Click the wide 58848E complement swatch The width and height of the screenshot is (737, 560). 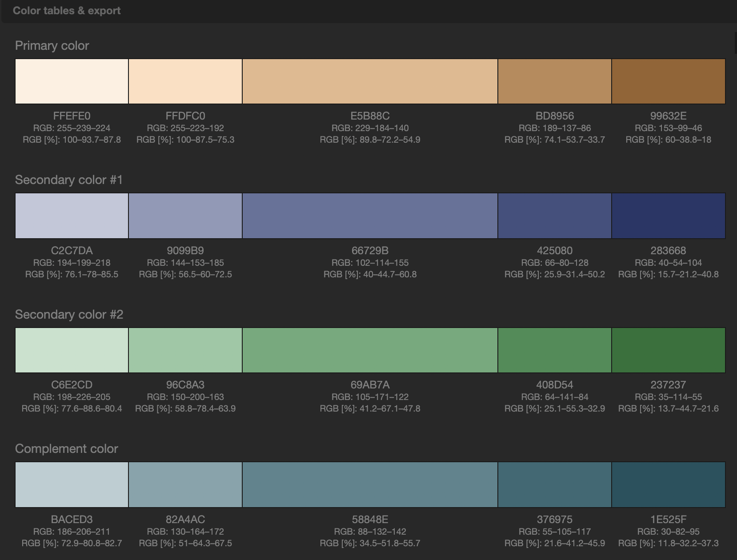click(x=369, y=484)
